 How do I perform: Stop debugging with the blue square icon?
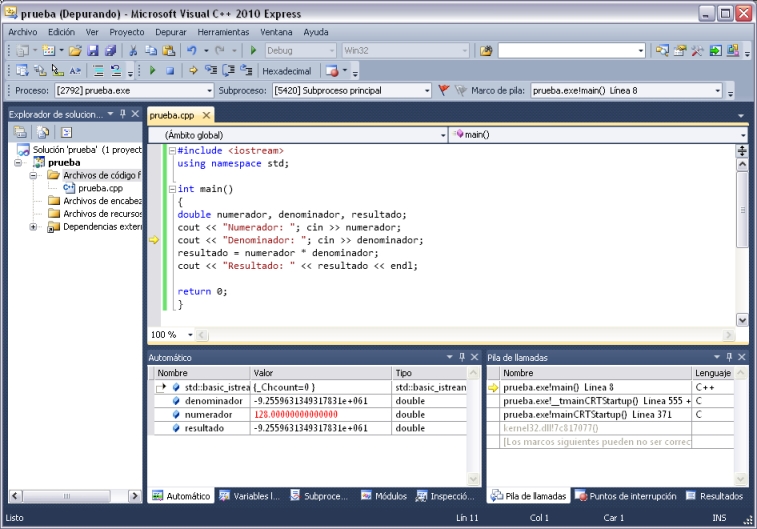(x=170, y=71)
